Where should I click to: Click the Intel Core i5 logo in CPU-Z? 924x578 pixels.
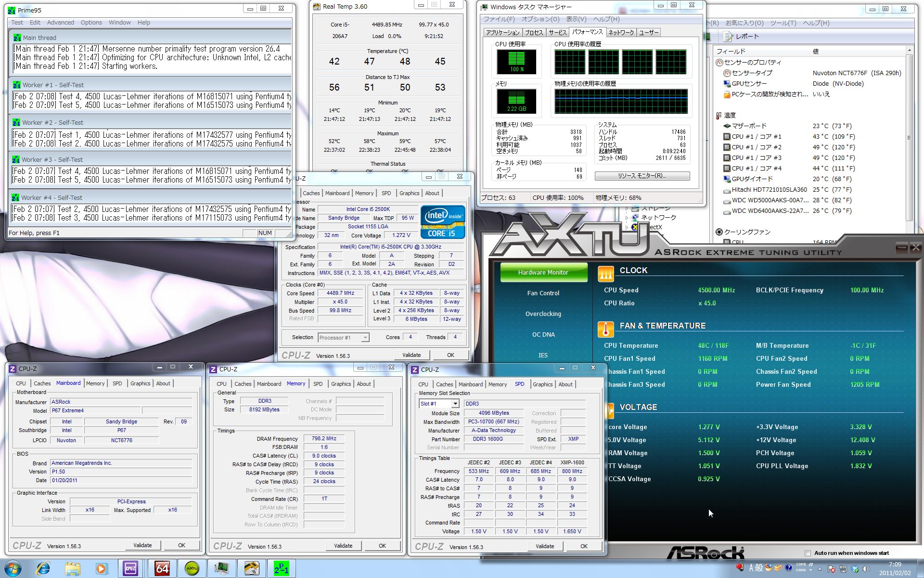pos(443,222)
